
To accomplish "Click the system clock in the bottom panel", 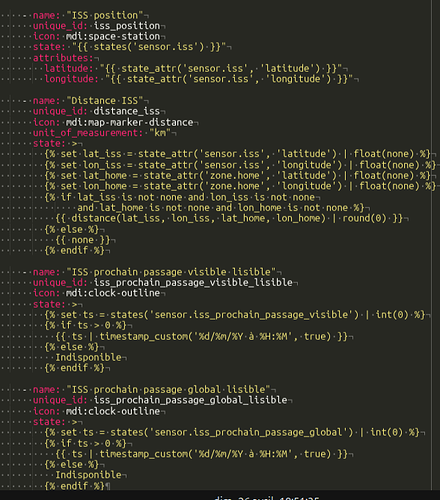I will pos(267,498).
